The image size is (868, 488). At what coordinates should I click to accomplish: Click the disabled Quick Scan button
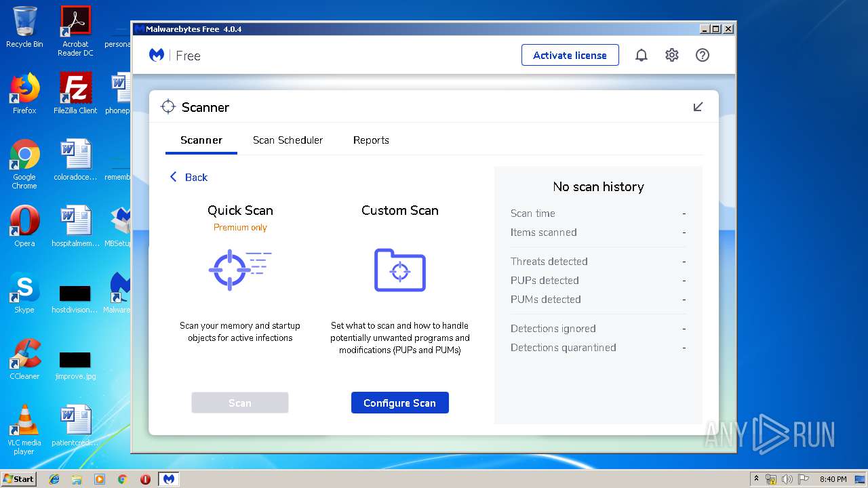(x=239, y=403)
